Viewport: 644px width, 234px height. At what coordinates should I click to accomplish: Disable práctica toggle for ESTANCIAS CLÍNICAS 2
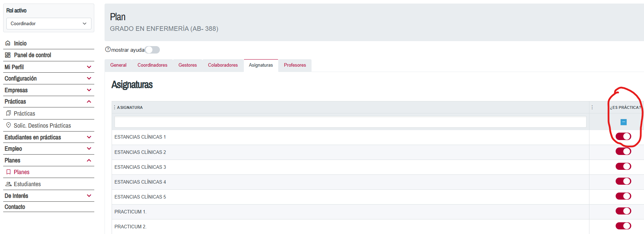623,151
